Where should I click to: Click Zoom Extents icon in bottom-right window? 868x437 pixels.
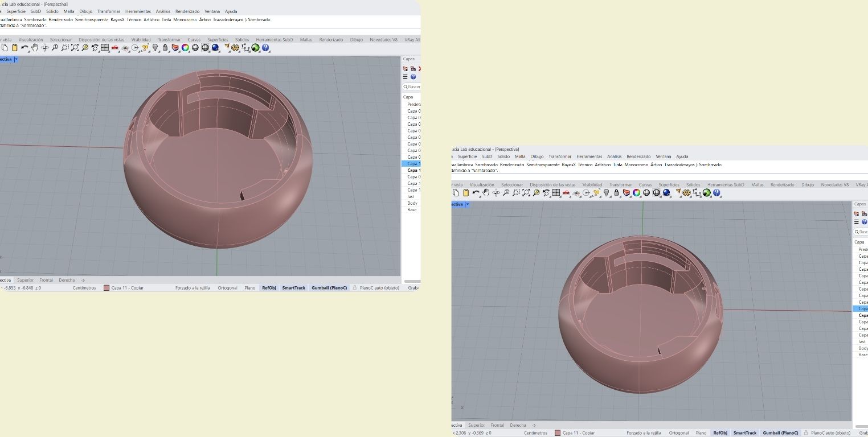tap(526, 193)
